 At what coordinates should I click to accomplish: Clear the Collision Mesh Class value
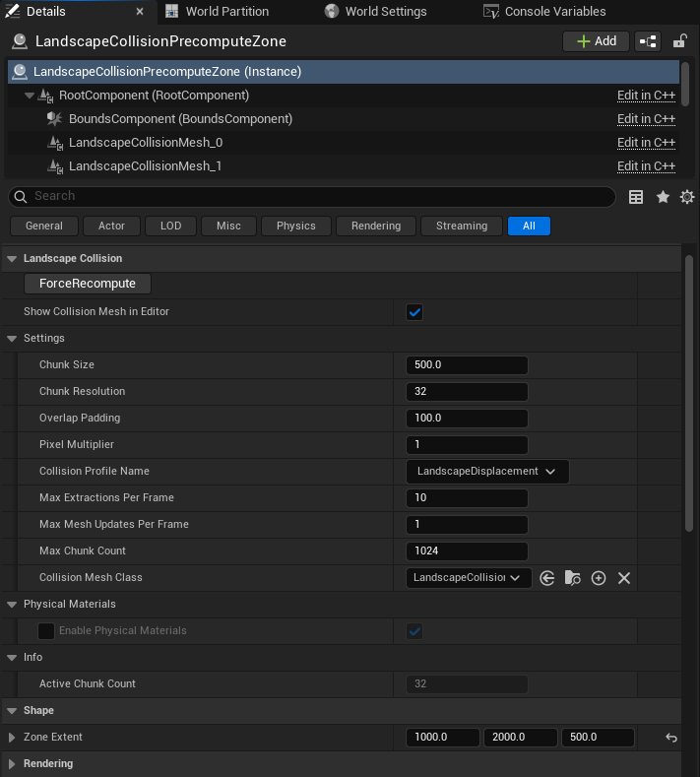(x=624, y=578)
